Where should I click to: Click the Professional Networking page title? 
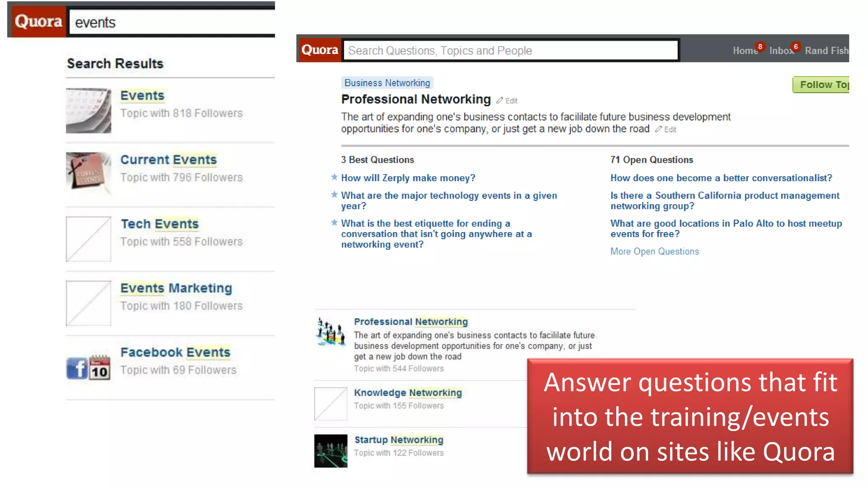(x=416, y=99)
